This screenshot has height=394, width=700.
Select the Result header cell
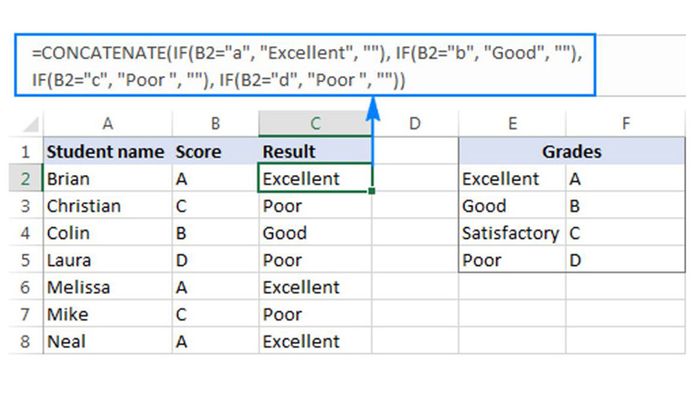tap(315, 151)
